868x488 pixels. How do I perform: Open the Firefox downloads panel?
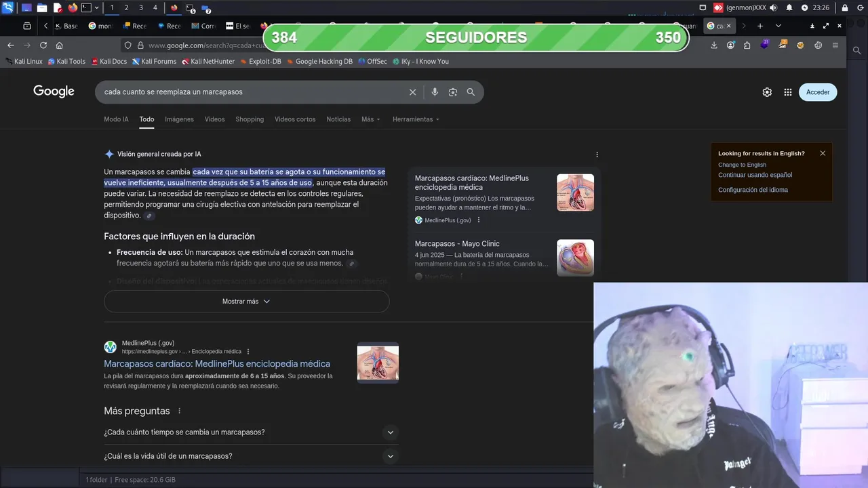(714, 45)
